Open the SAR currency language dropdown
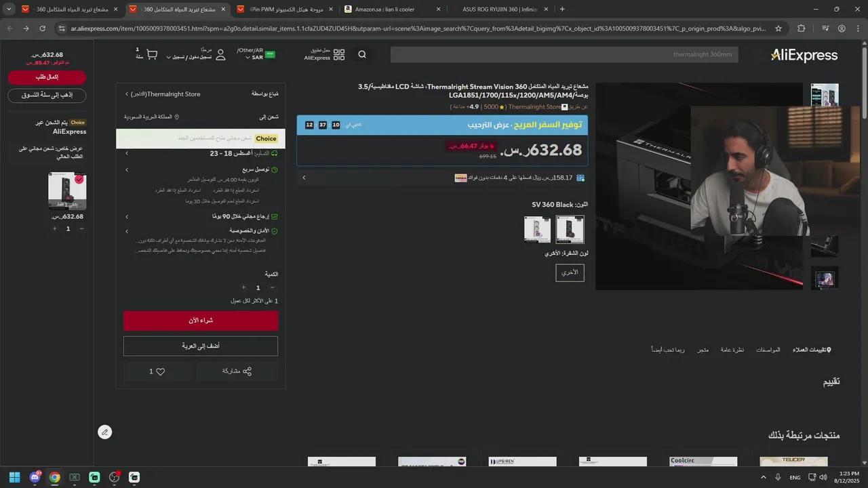The image size is (868, 488). (x=255, y=54)
